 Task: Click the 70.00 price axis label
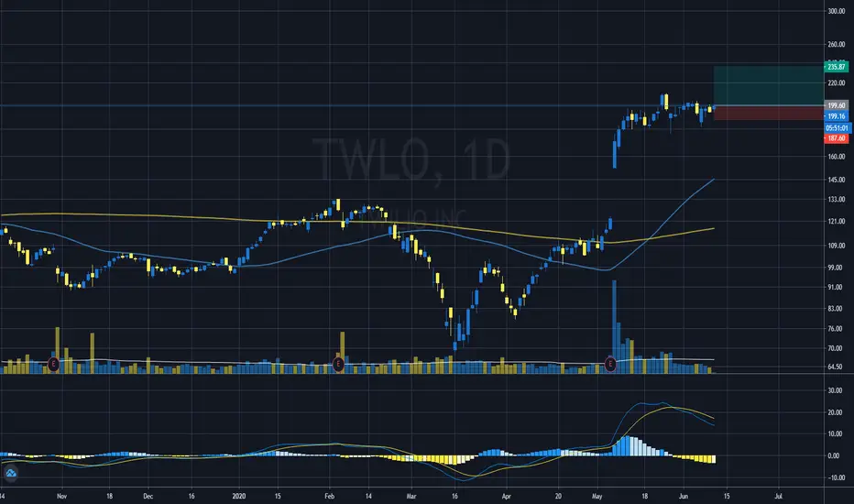(x=836, y=348)
